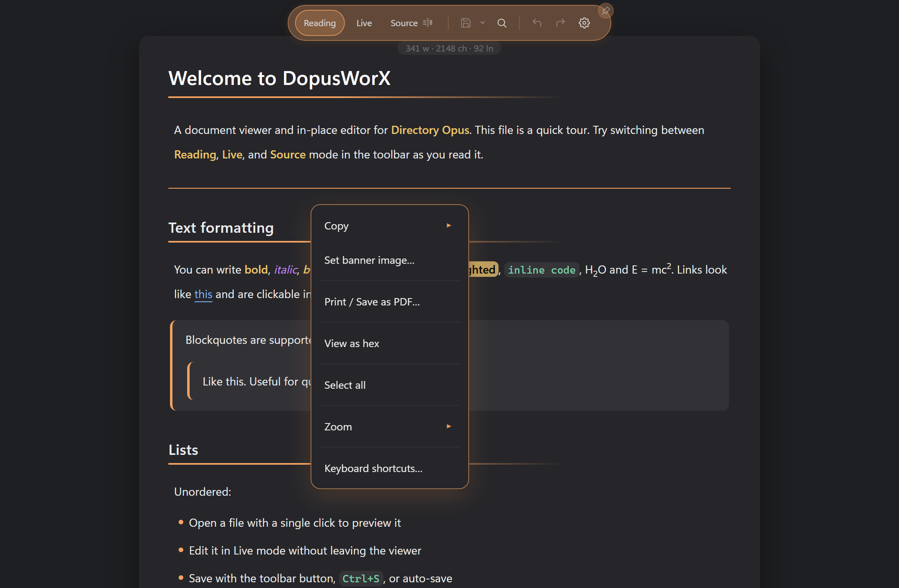The image size is (899, 588).
Task: Click "Edit it in Live mode" bullet
Action: point(305,550)
